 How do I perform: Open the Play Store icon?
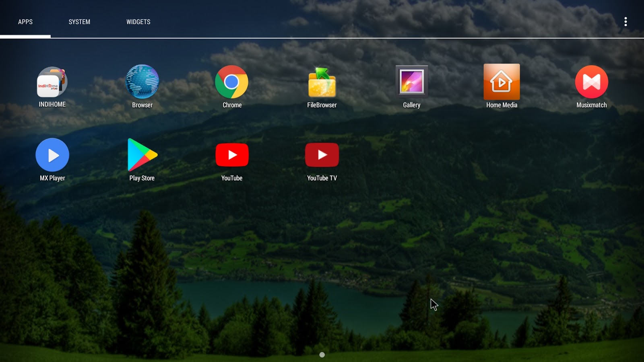pos(142,155)
